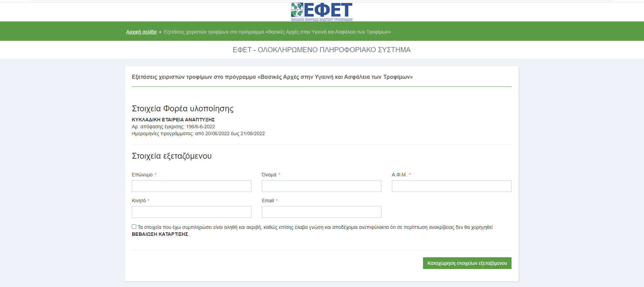Tick the declaration checkbox about true details
This screenshot has height=287, width=644.
[x=134, y=227]
